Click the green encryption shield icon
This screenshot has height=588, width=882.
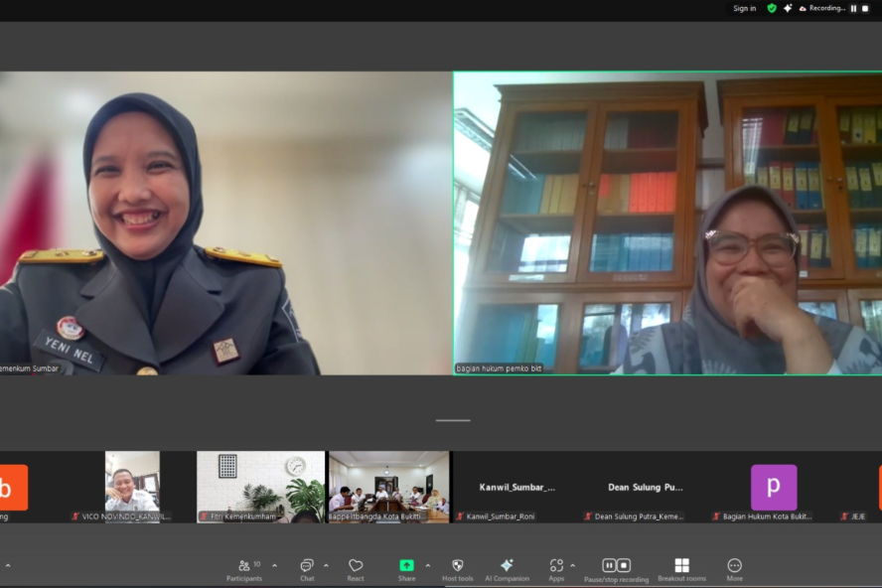pyautogui.click(x=772, y=8)
